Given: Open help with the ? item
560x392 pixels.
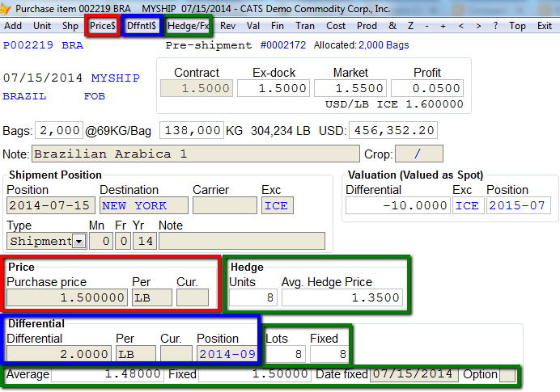Looking at the screenshot, I should pyautogui.click(x=496, y=26).
